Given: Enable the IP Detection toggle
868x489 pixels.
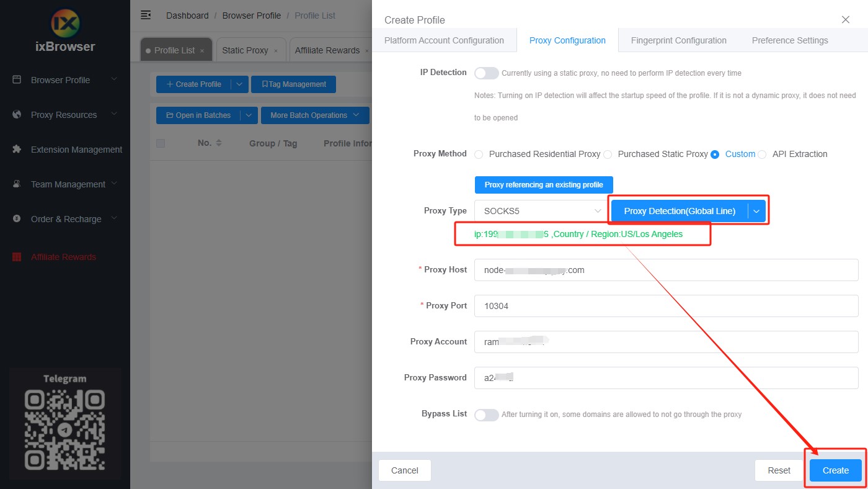Looking at the screenshot, I should click(x=487, y=73).
